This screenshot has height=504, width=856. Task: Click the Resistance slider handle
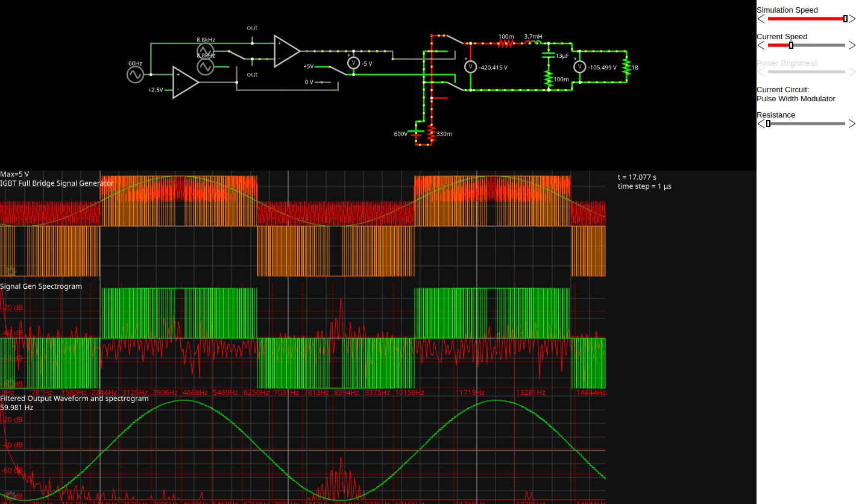768,124
